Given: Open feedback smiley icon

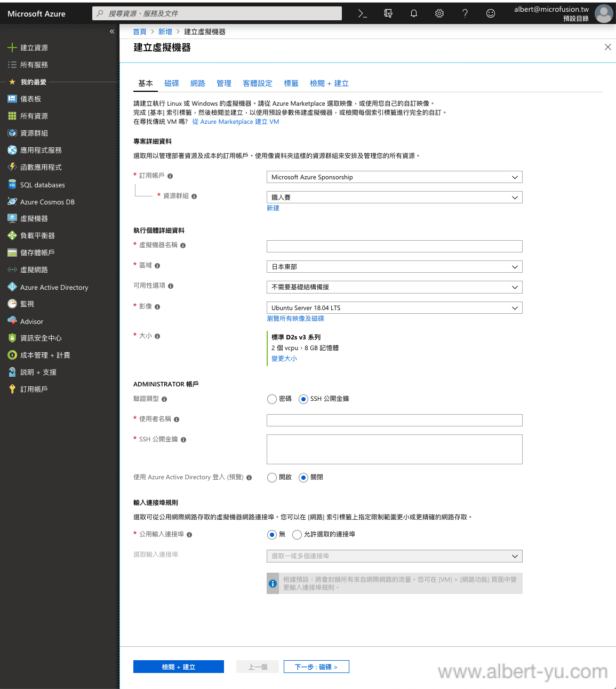Looking at the screenshot, I should point(491,13).
